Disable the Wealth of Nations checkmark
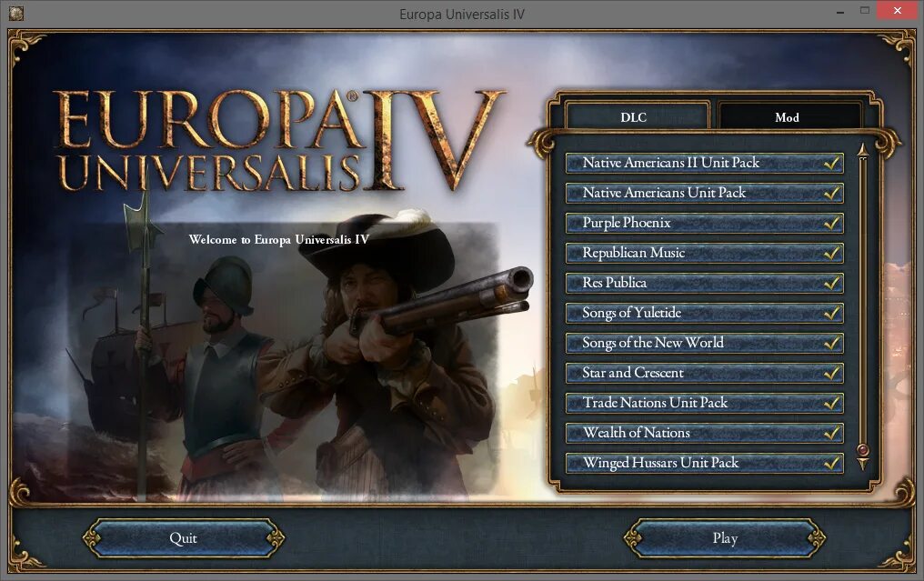This screenshot has height=581, width=924. pos(831,433)
